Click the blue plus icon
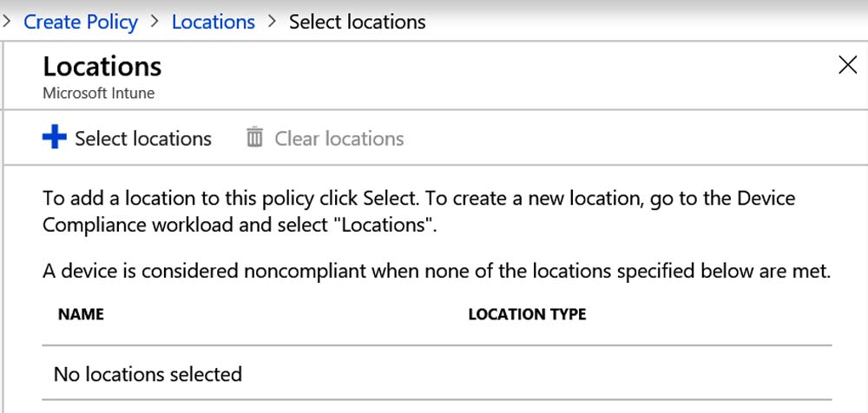This screenshot has height=413, width=868. (54, 137)
